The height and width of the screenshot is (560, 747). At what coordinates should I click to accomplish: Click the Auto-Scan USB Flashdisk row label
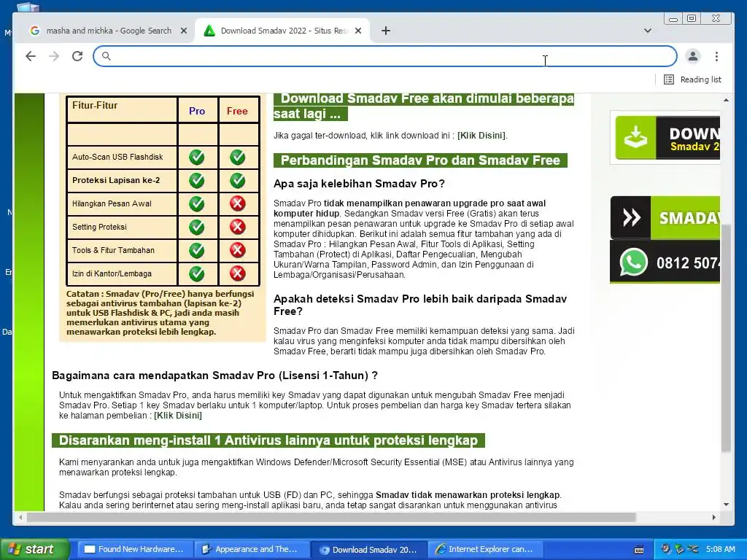pos(117,157)
